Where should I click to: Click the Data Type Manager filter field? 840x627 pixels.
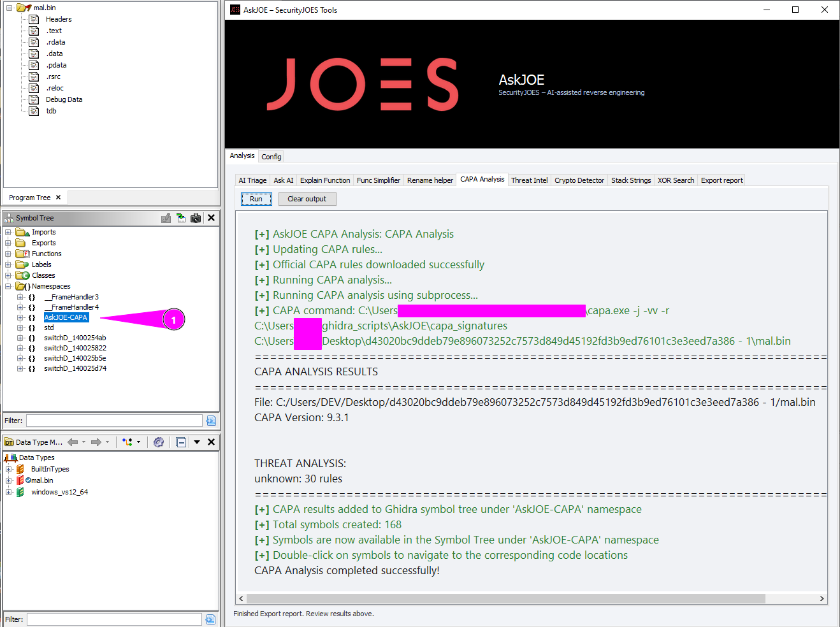point(114,619)
